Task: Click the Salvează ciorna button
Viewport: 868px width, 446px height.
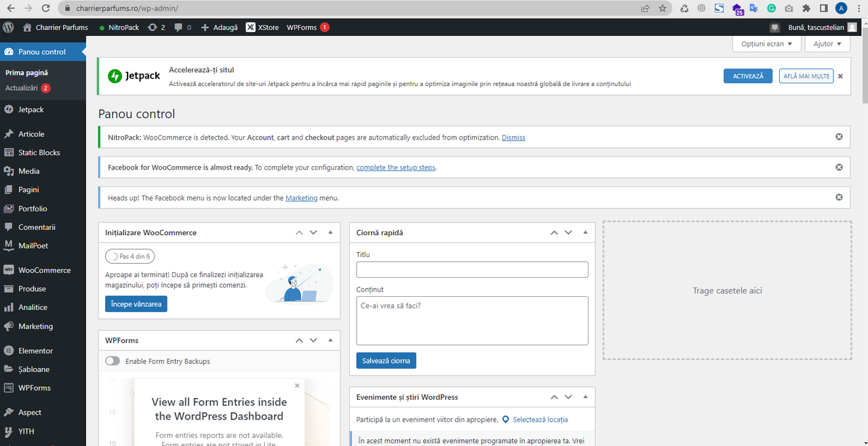Action: 386,361
